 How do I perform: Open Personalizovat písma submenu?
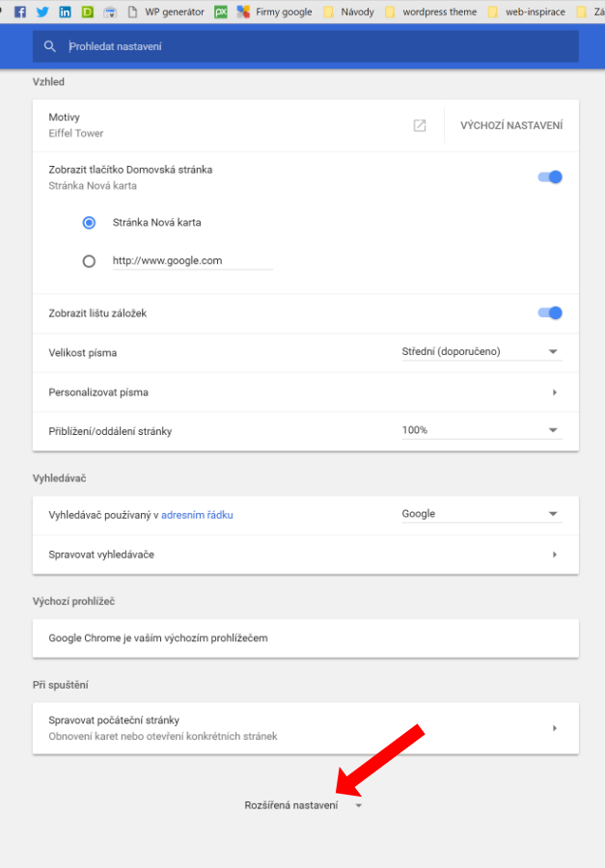306,393
